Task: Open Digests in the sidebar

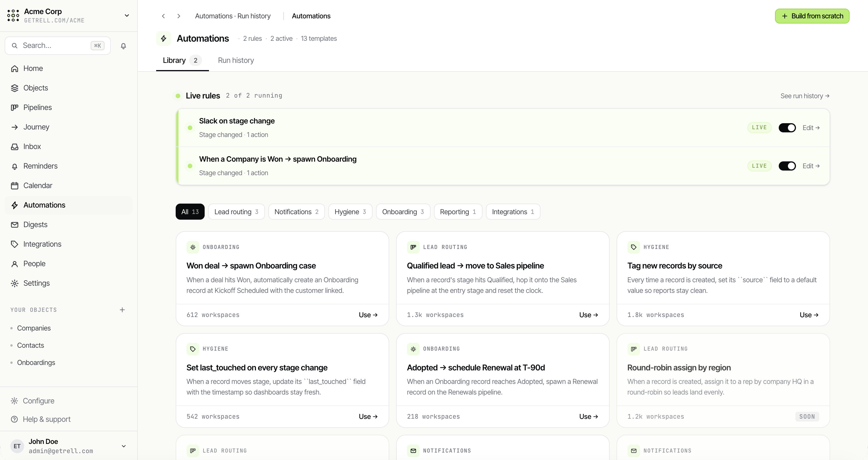Action: click(69, 225)
